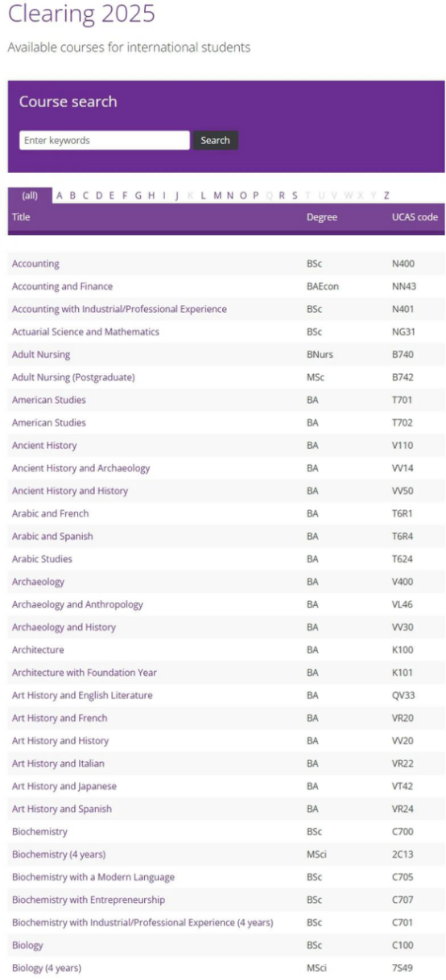Open Biology (4 years) course
This screenshot has height=980, width=446.
(47, 968)
